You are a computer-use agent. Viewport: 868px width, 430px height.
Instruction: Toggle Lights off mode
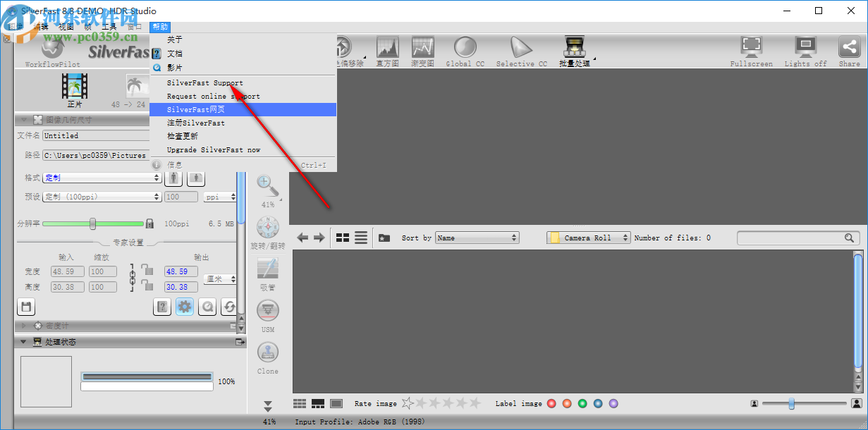point(805,47)
